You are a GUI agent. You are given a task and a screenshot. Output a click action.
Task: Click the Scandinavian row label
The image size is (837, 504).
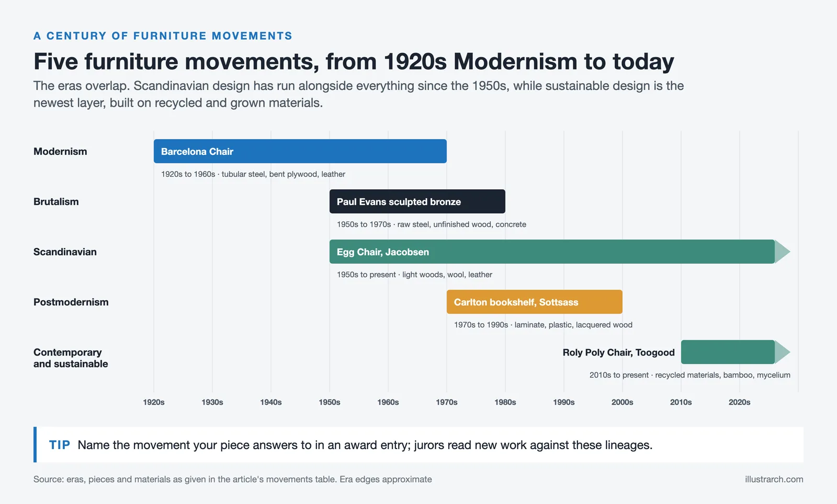65,252
